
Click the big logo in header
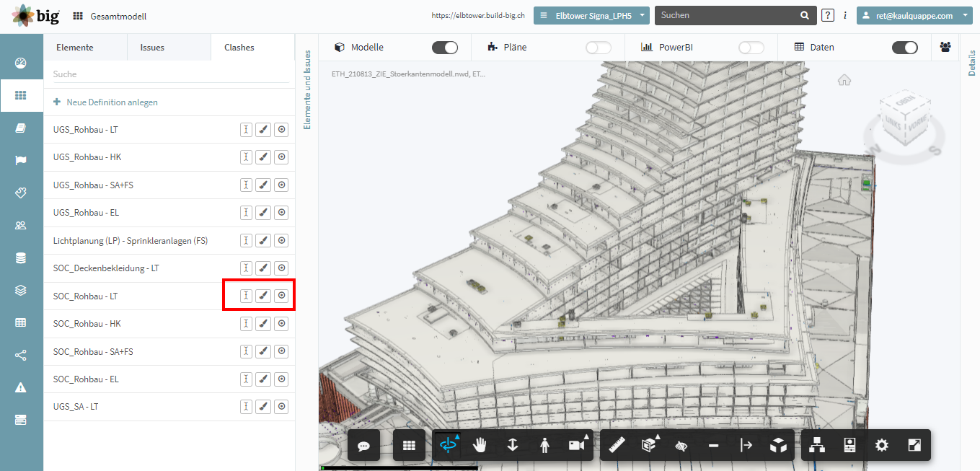pos(36,16)
